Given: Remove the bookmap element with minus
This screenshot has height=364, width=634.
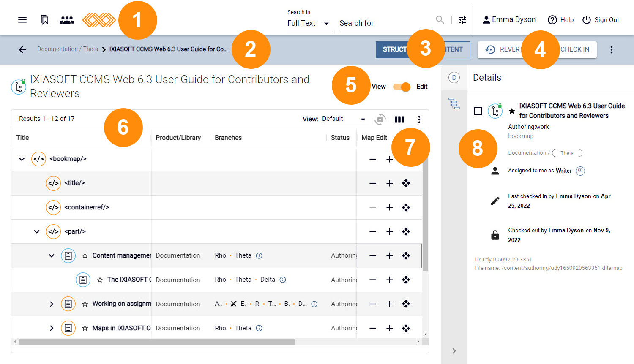Looking at the screenshot, I should click(x=372, y=159).
